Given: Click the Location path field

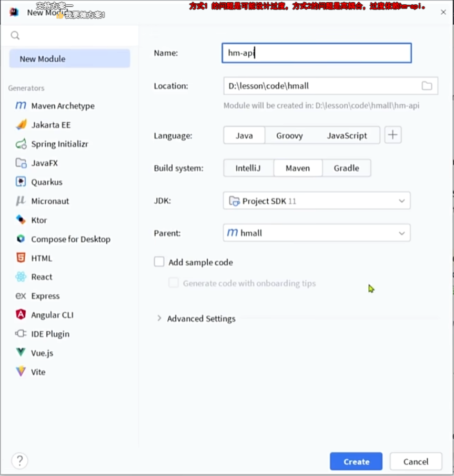Looking at the screenshot, I should [x=330, y=86].
